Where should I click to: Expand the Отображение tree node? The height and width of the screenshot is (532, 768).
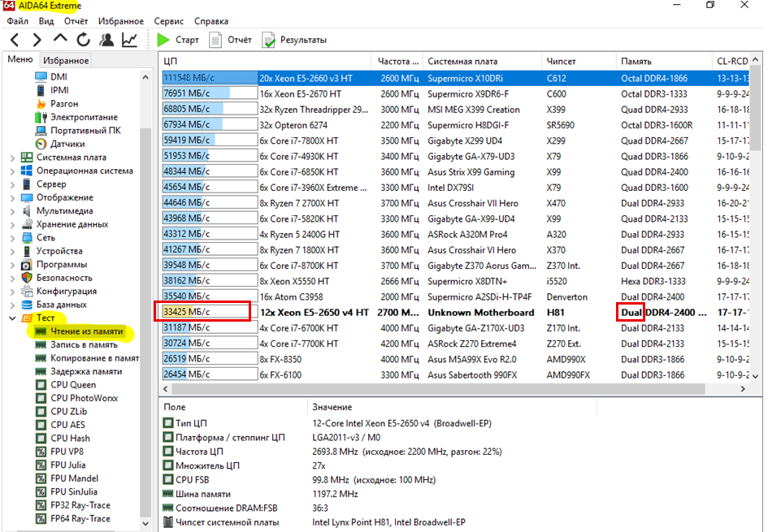[12, 197]
